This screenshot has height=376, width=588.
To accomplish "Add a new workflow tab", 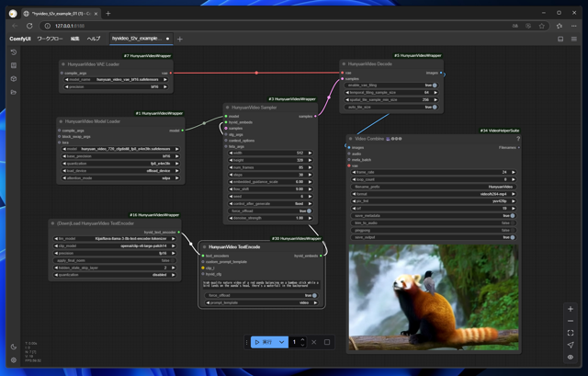I will [180, 39].
